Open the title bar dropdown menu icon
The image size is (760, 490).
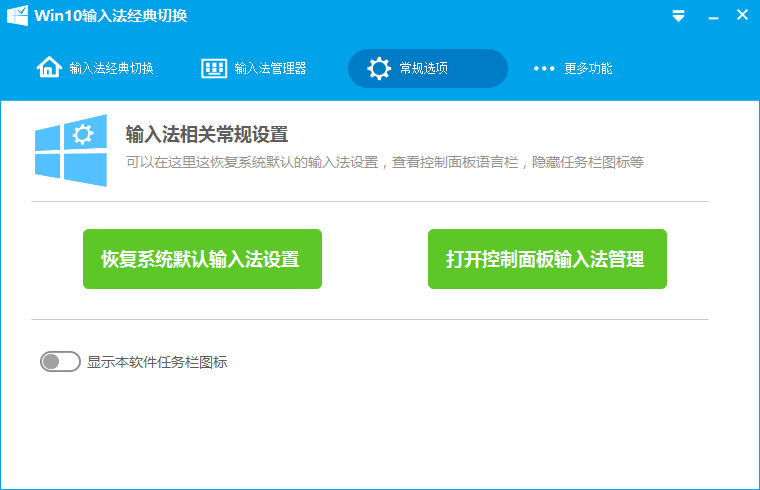coord(679,16)
